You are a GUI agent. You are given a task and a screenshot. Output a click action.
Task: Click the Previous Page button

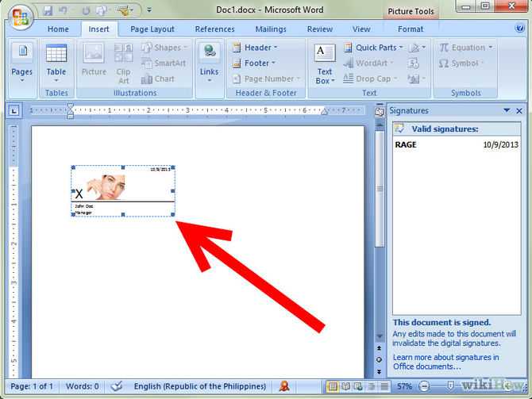(x=380, y=348)
